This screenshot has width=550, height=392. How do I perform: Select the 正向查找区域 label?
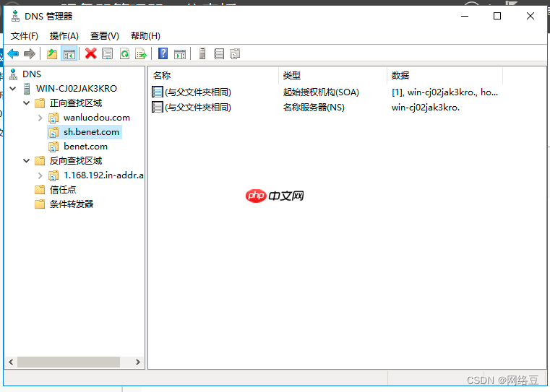click(76, 103)
